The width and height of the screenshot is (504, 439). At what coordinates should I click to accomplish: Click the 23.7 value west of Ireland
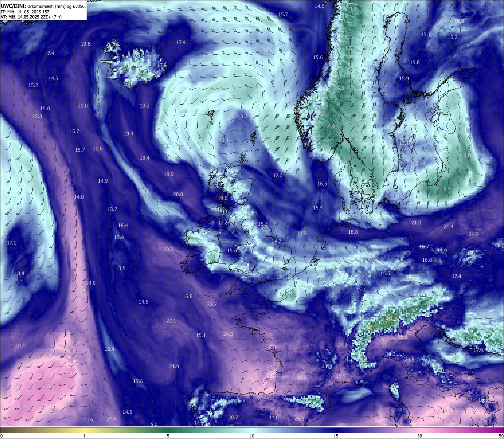pyautogui.click(x=168, y=249)
